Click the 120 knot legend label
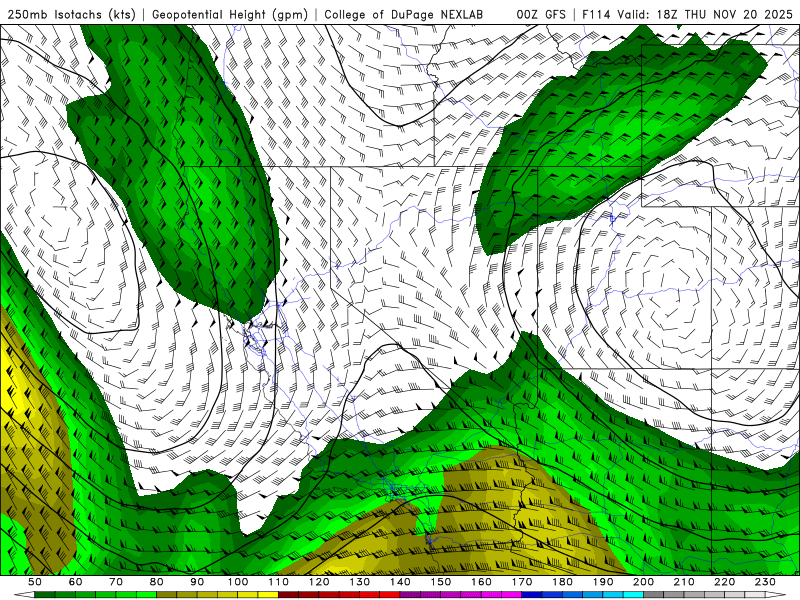Screen dimensions: 800x600 319,582
